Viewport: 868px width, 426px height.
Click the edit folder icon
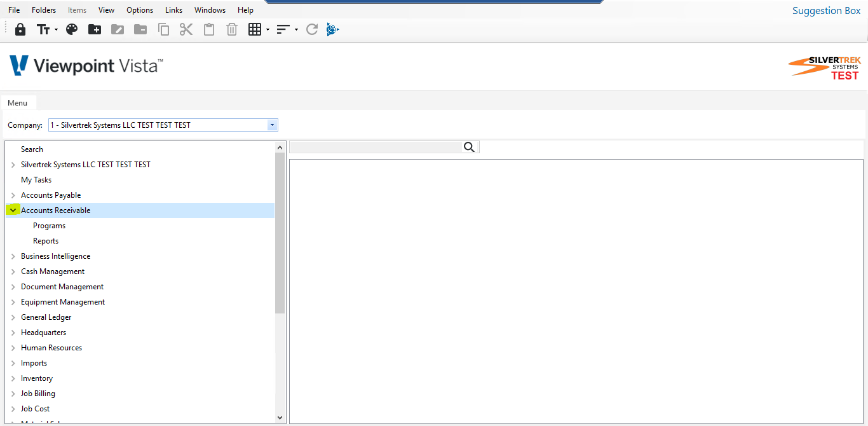coord(118,29)
